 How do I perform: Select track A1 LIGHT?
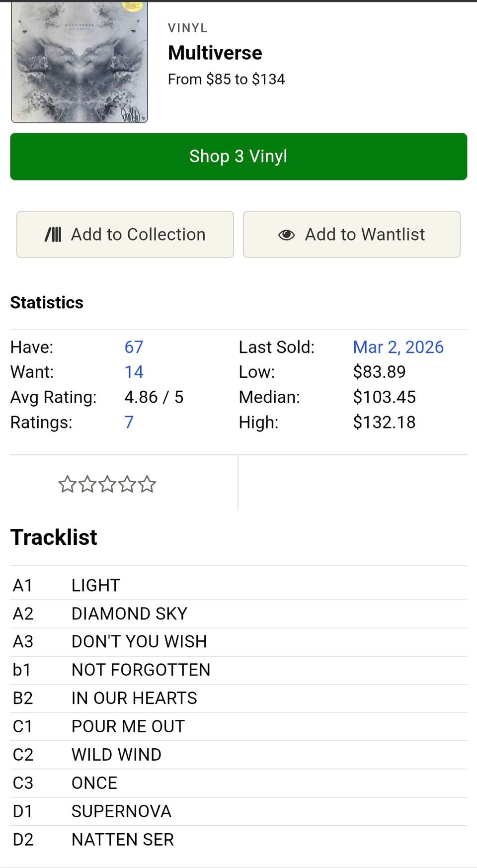click(x=96, y=585)
